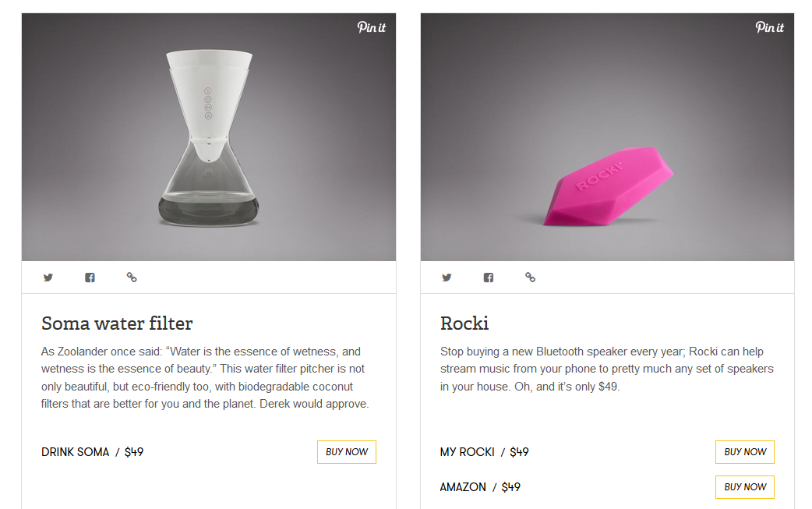Screen dimensions: 812x509
Task: Open the Soma water filter title
Action: click(x=117, y=323)
